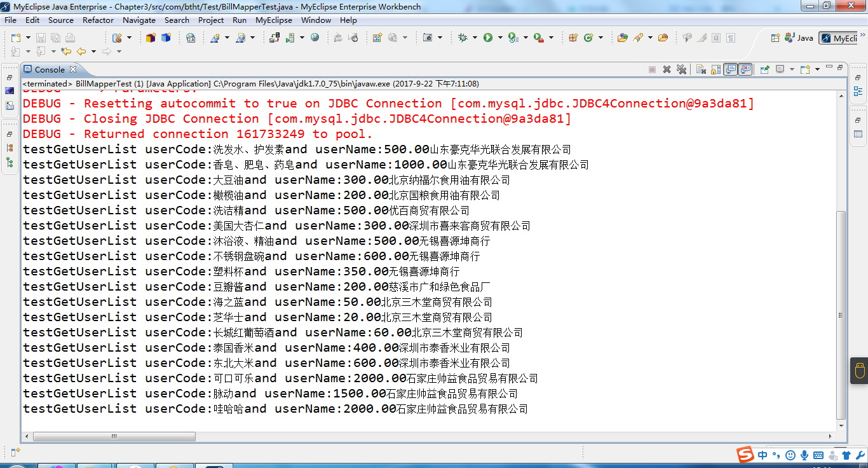Screen dimensions: 868x468
Task: Click the Open Console icon
Action: (805, 69)
